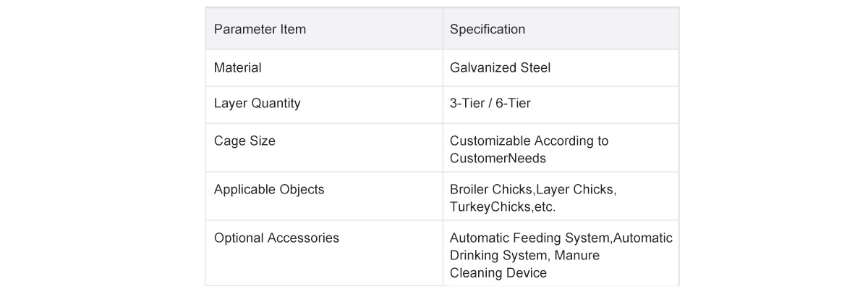Click the "Parameter Item" header cell

click(x=260, y=30)
